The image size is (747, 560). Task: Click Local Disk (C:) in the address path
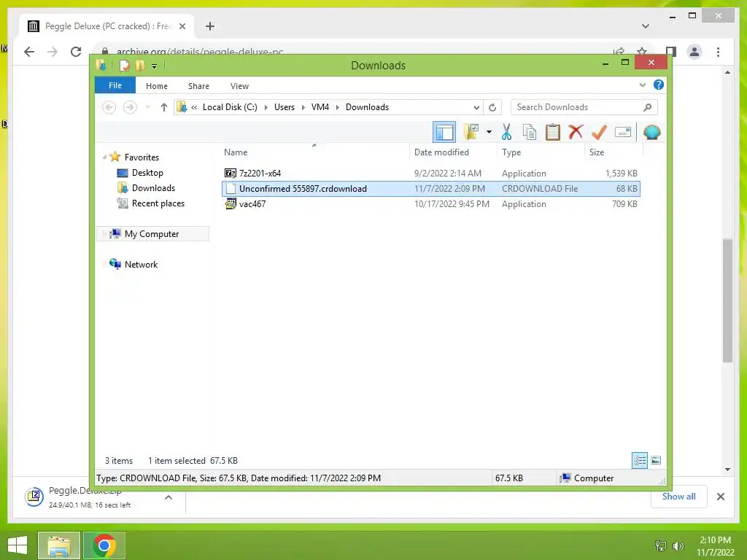pos(230,107)
